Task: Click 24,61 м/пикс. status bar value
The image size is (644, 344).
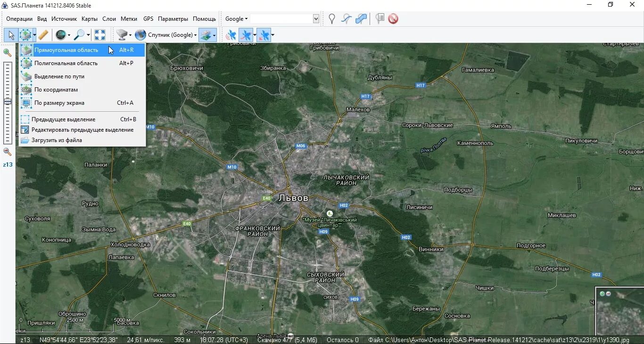Action: click(x=146, y=340)
